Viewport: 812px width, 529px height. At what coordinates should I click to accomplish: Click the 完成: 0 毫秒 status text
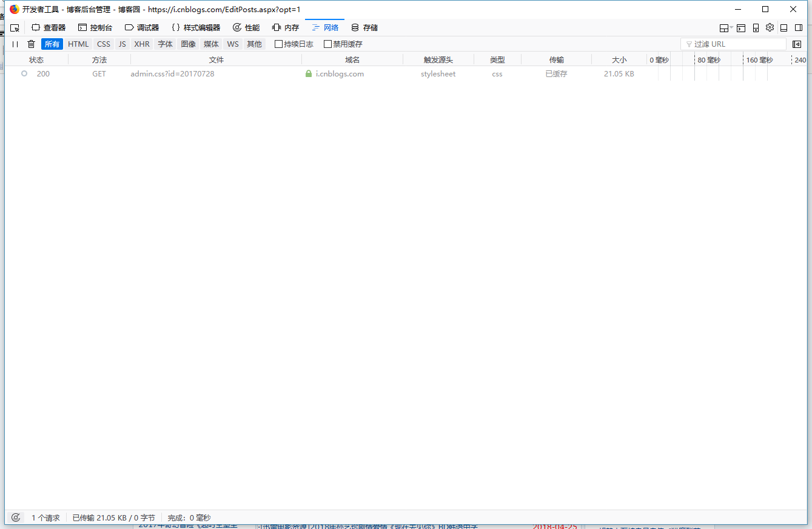(x=189, y=517)
